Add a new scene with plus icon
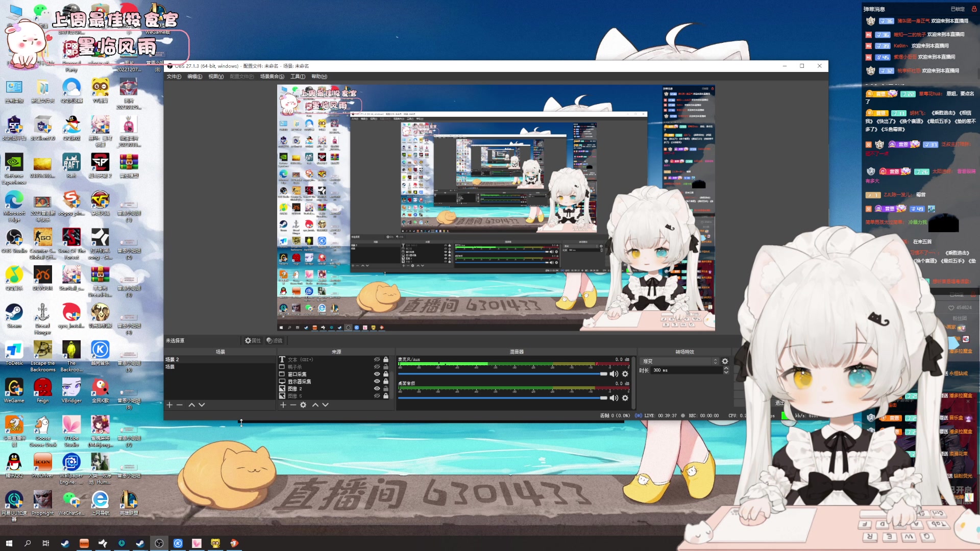Image resolution: width=980 pixels, height=551 pixels. click(169, 405)
